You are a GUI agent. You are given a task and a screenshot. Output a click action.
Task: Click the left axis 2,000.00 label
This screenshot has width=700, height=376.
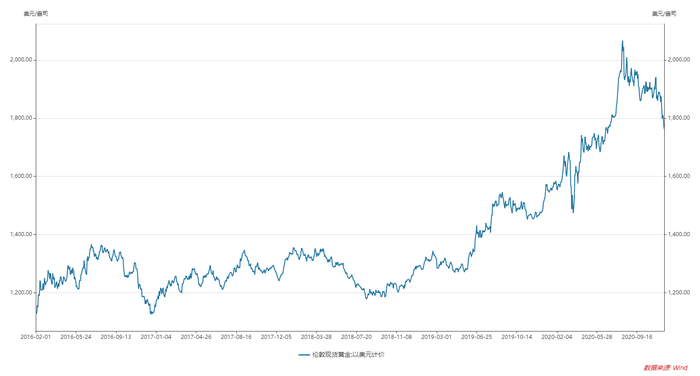pos(21,60)
